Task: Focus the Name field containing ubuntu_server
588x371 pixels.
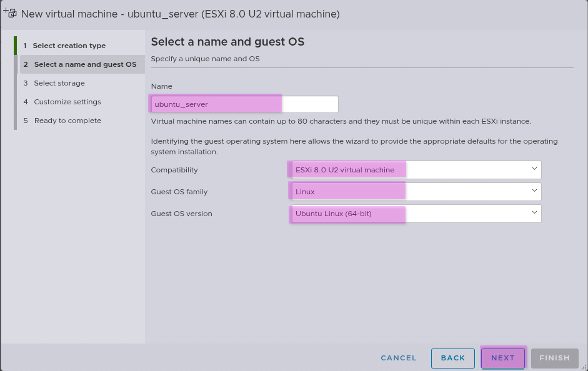Action: pos(244,104)
